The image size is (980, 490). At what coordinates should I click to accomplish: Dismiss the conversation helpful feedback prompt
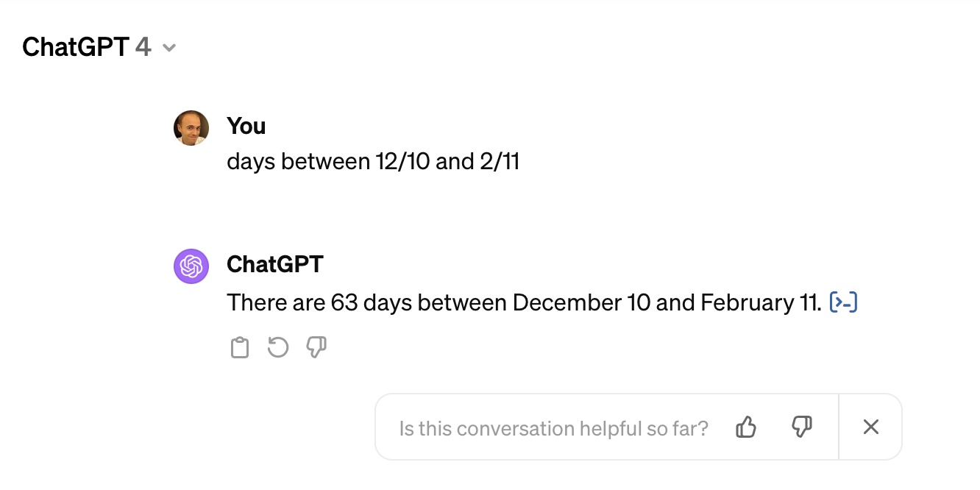coord(871,427)
